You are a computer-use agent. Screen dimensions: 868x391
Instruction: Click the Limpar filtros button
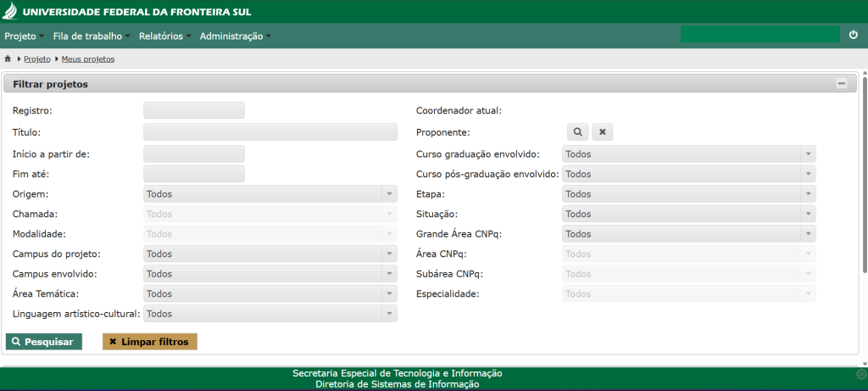tap(149, 342)
